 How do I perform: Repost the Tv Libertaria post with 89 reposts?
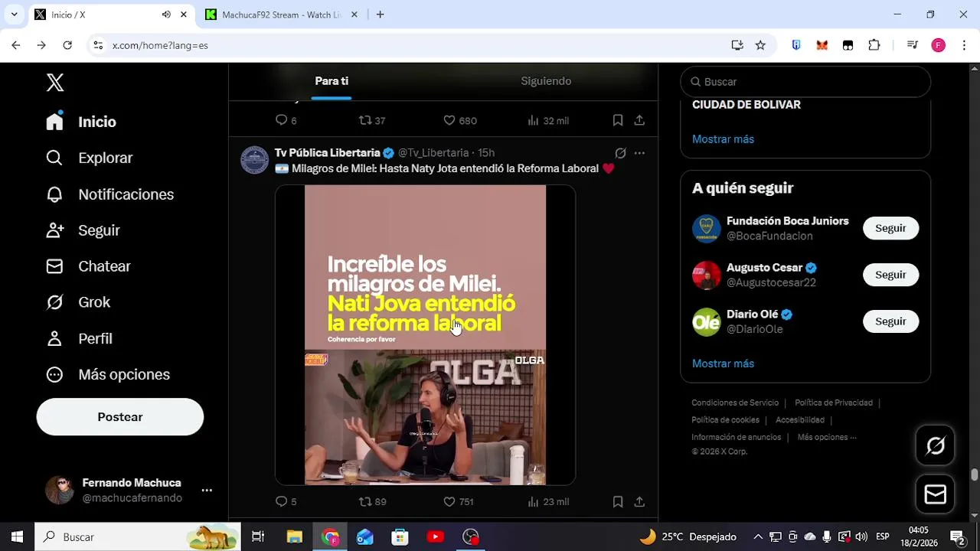coord(372,502)
